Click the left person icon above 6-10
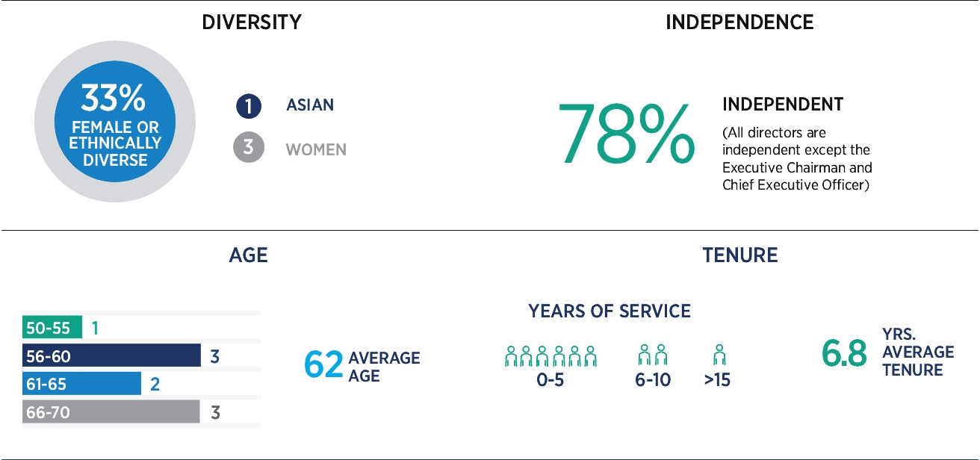This screenshot has width=980, height=460. [x=645, y=355]
